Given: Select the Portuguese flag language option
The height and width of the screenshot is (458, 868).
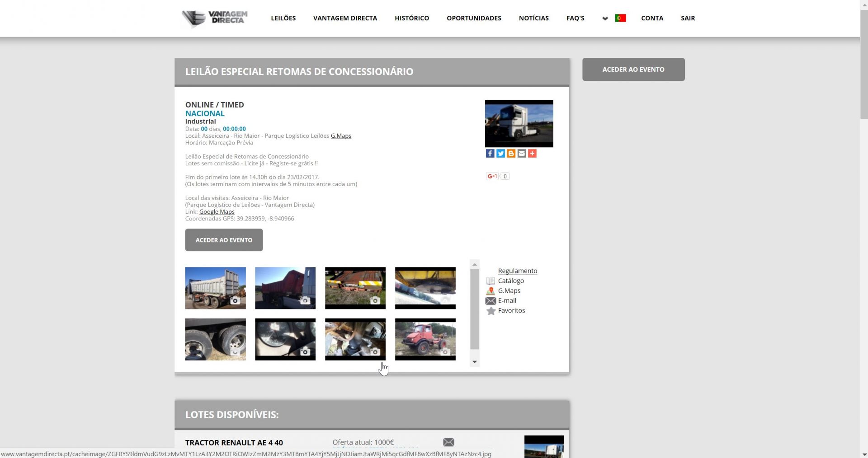Looking at the screenshot, I should pyautogui.click(x=620, y=18).
